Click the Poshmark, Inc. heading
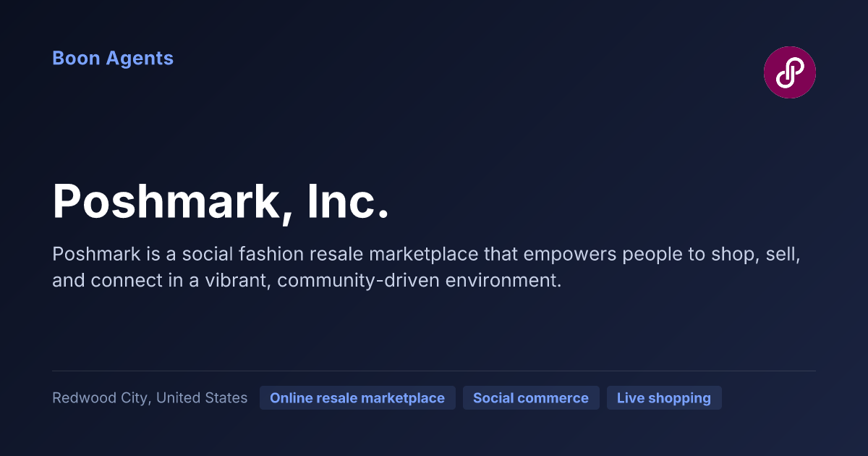Screen dimensions: 868x456 click(221, 201)
